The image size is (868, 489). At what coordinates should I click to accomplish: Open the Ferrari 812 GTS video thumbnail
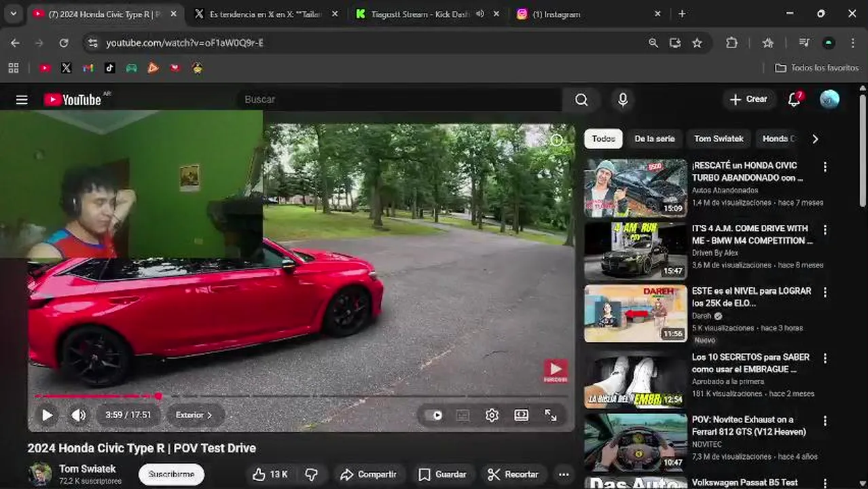636,441
